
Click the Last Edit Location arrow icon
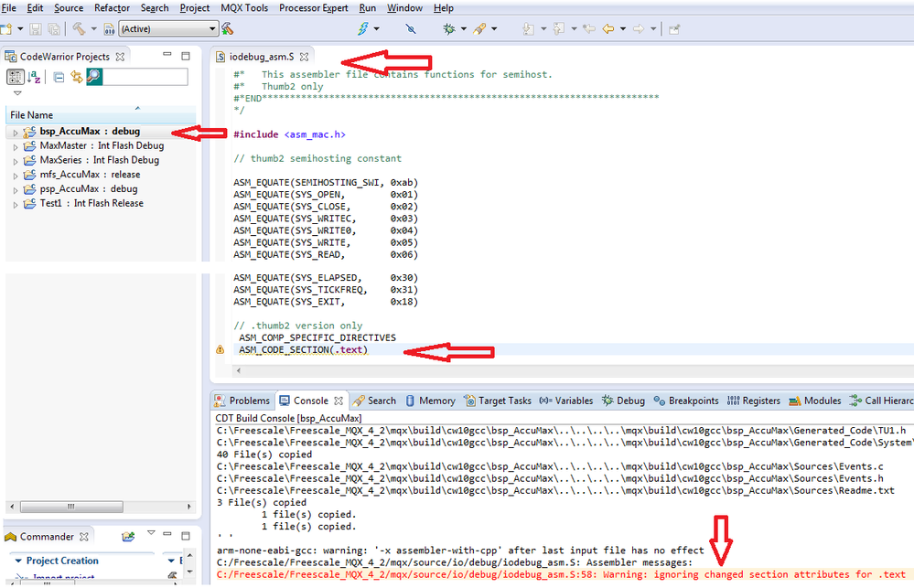(588, 28)
